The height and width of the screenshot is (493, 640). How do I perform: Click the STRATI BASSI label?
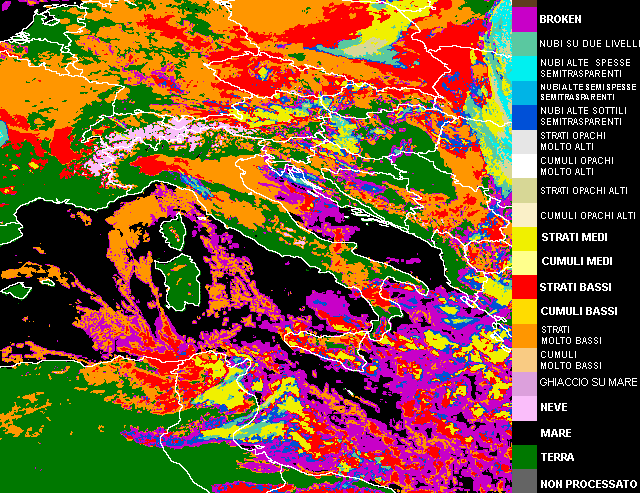pos(575,287)
